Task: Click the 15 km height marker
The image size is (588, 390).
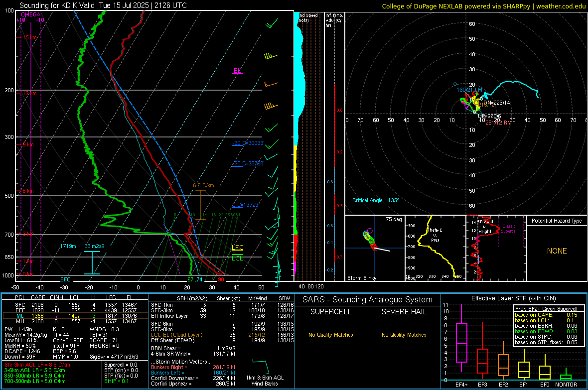Action: pyautogui.click(x=29, y=37)
